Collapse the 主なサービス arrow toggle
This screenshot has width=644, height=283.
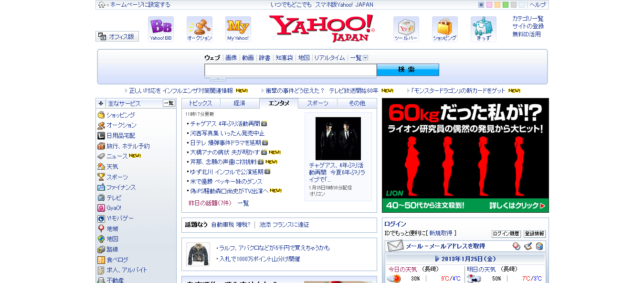point(101,103)
